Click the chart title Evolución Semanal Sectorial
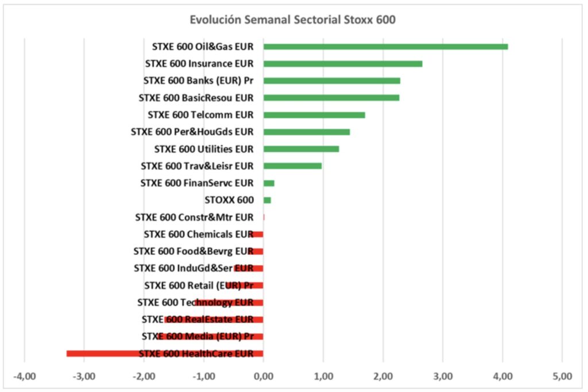Image resolution: width=588 pixels, height=392 pixels. (293, 20)
